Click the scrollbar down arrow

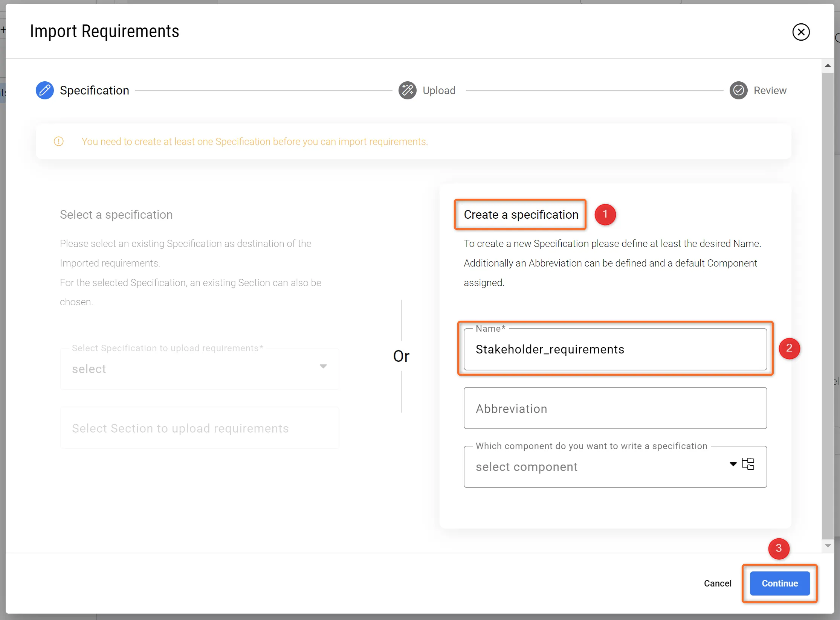tap(828, 546)
